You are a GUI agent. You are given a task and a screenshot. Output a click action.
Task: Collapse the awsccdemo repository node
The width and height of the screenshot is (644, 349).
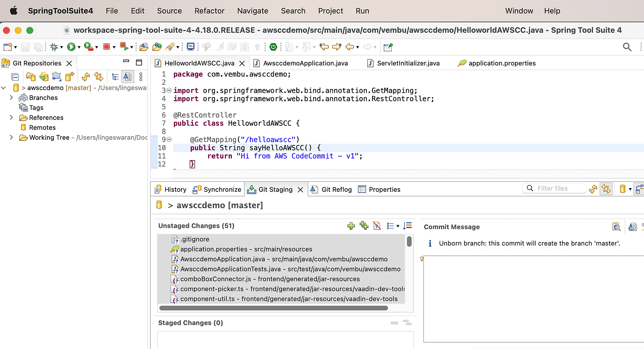(4, 88)
